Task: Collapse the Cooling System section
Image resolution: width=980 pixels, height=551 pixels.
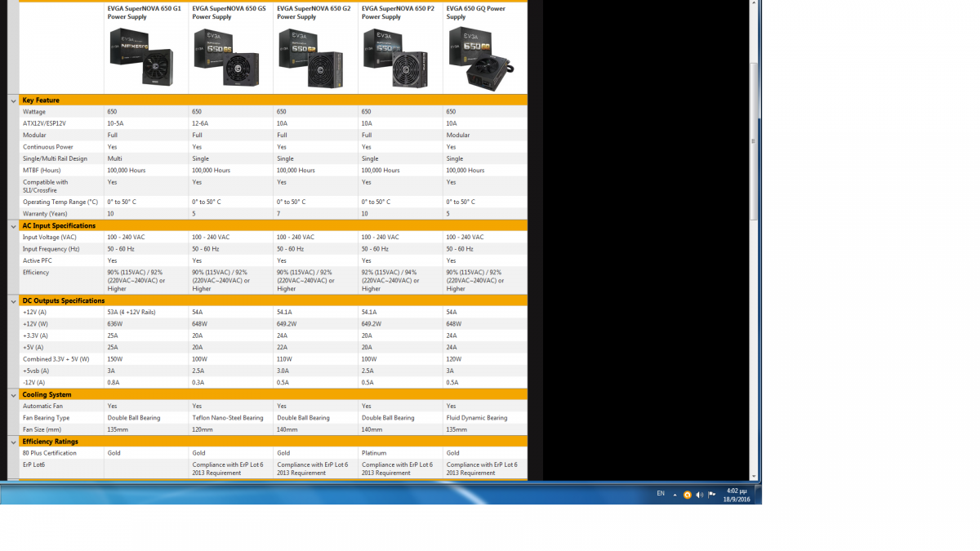Action: click(x=14, y=395)
